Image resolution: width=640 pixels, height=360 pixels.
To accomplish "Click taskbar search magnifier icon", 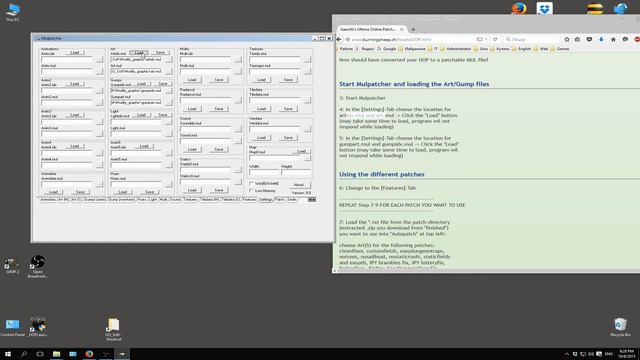I will point(24,354).
